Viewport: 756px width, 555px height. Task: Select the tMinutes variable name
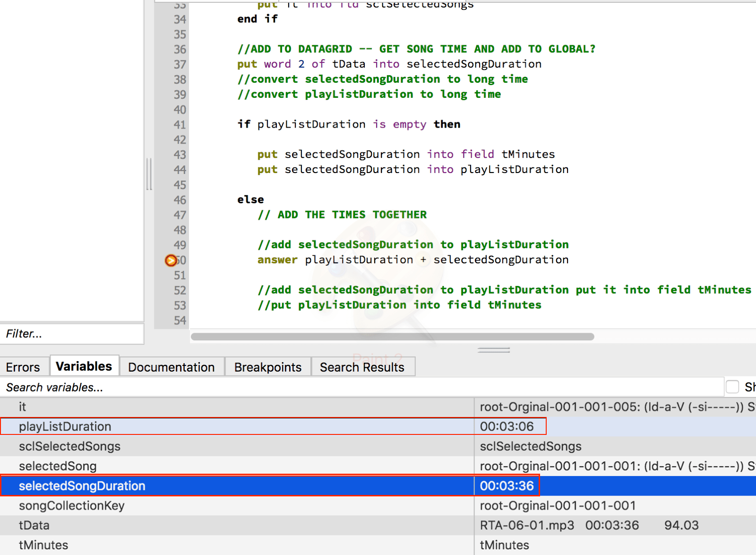click(x=43, y=545)
